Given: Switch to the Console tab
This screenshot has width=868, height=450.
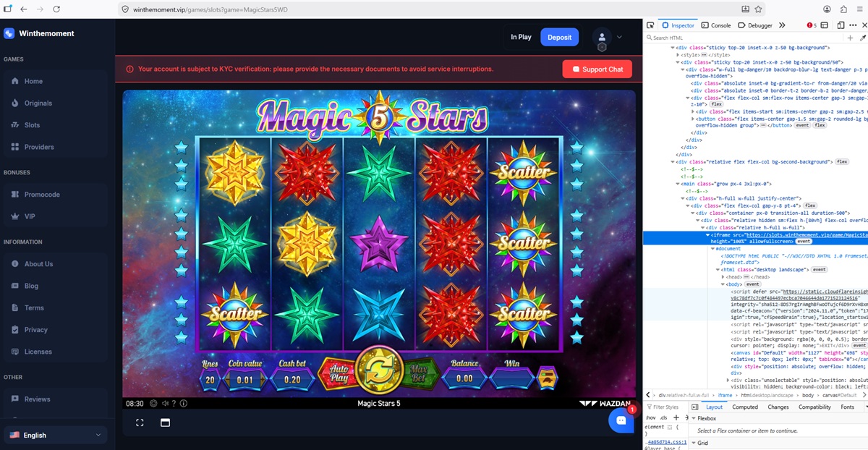Looking at the screenshot, I should coord(715,25).
